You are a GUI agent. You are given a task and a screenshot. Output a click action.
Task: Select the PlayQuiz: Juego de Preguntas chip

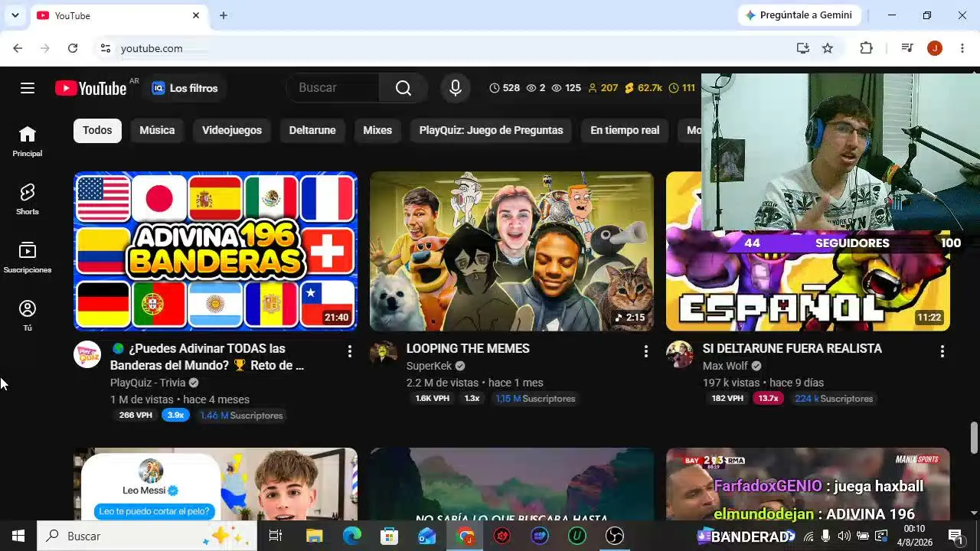point(491,130)
